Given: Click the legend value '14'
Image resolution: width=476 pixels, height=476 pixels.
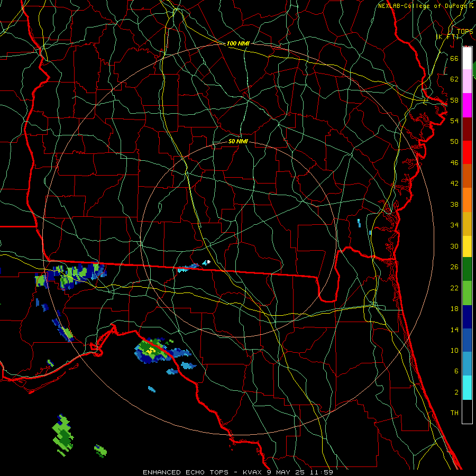Looking at the screenshot, I should click(454, 329).
